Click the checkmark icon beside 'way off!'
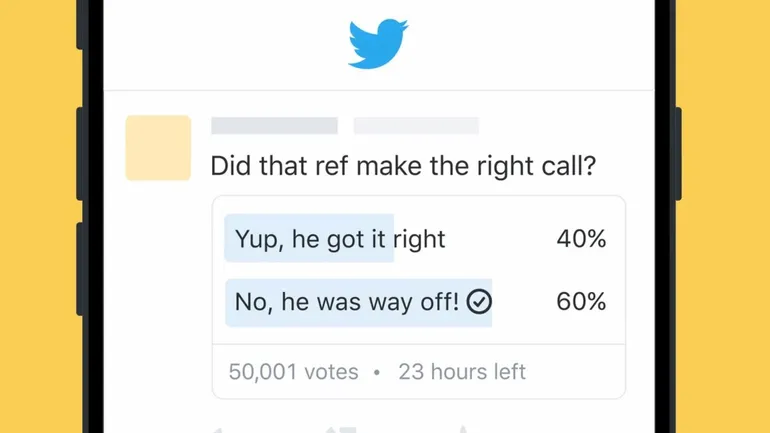This screenshot has height=433, width=770. pyautogui.click(x=479, y=301)
